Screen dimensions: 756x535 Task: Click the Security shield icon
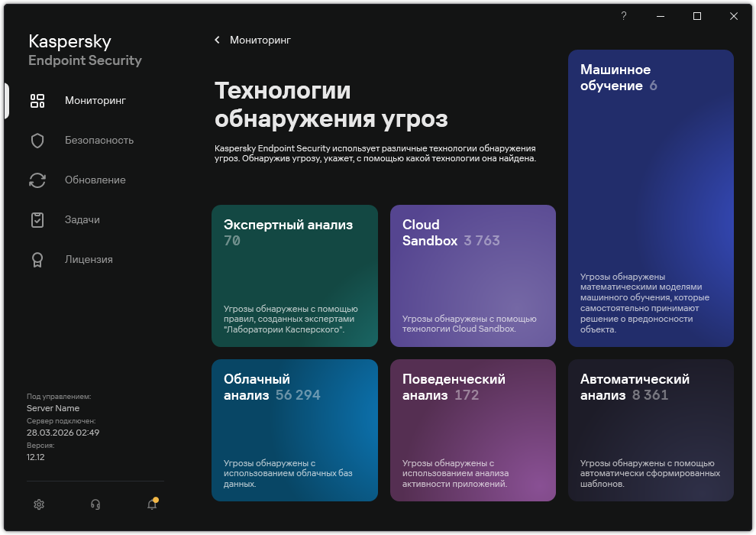(37, 141)
